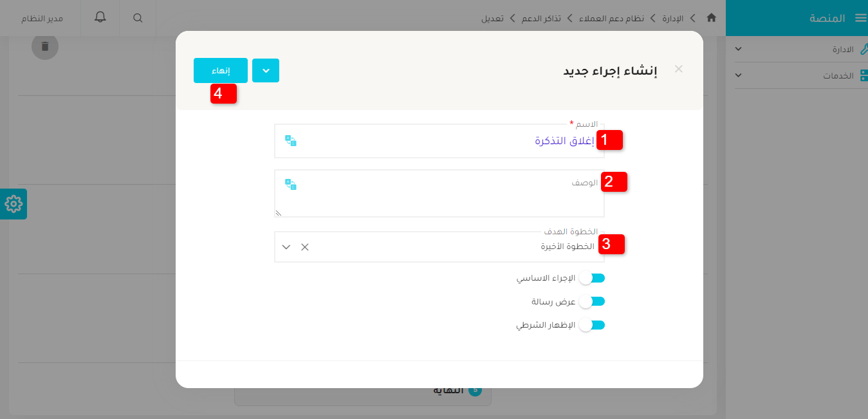Expand the الخدمات sidebar section
This screenshot has height=419, width=868.
739,75
